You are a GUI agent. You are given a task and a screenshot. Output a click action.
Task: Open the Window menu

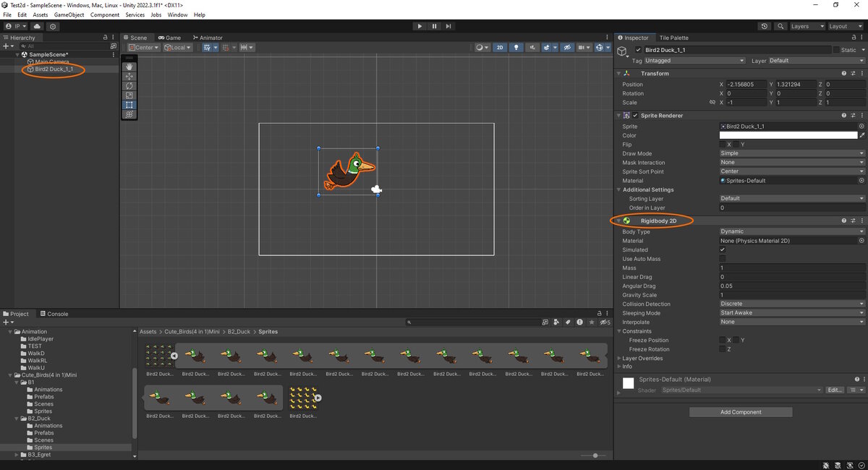177,14
